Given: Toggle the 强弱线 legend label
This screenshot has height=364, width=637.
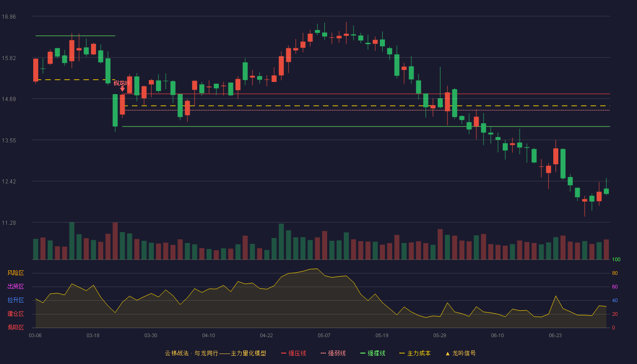Looking at the screenshot, I should point(337,353).
